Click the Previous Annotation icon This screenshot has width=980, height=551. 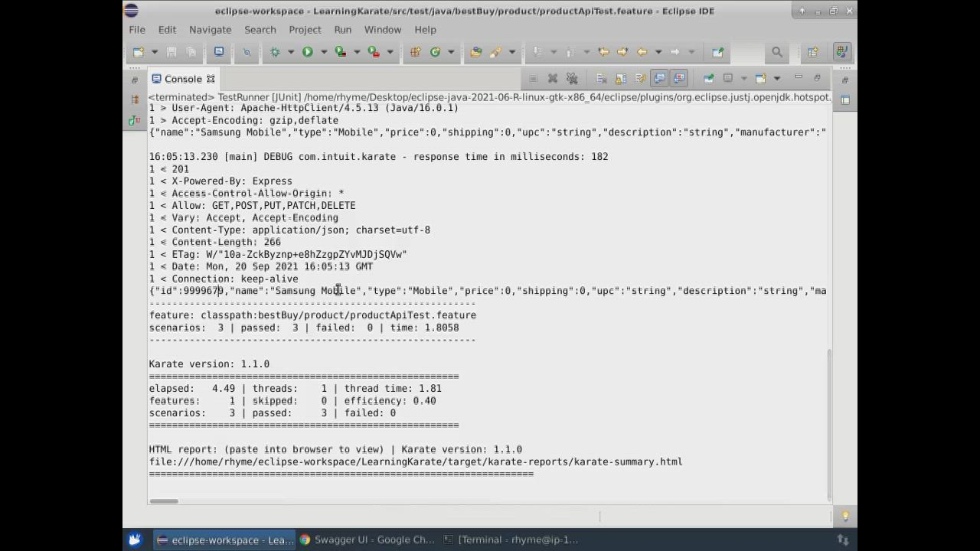[x=569, y=52]
